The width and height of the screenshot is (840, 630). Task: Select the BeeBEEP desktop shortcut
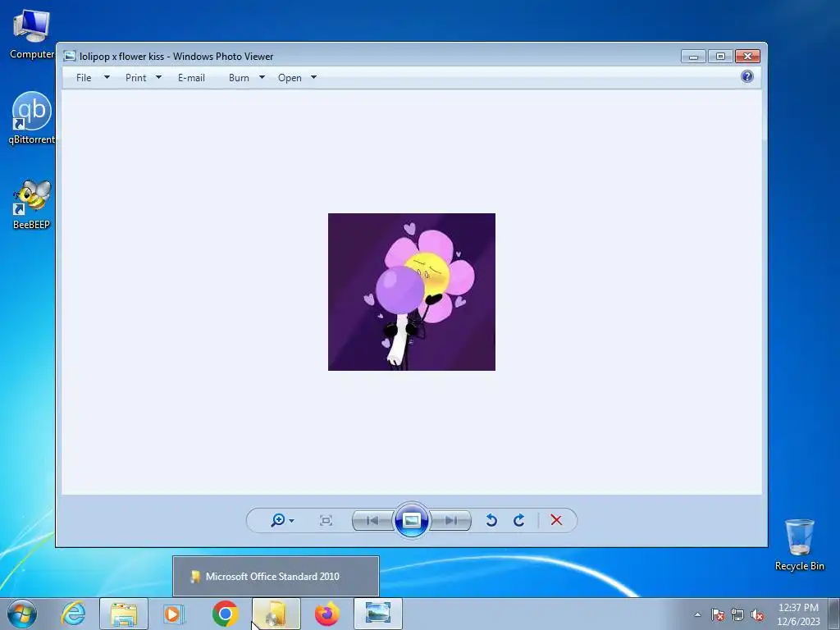click(x=32, y=204)
